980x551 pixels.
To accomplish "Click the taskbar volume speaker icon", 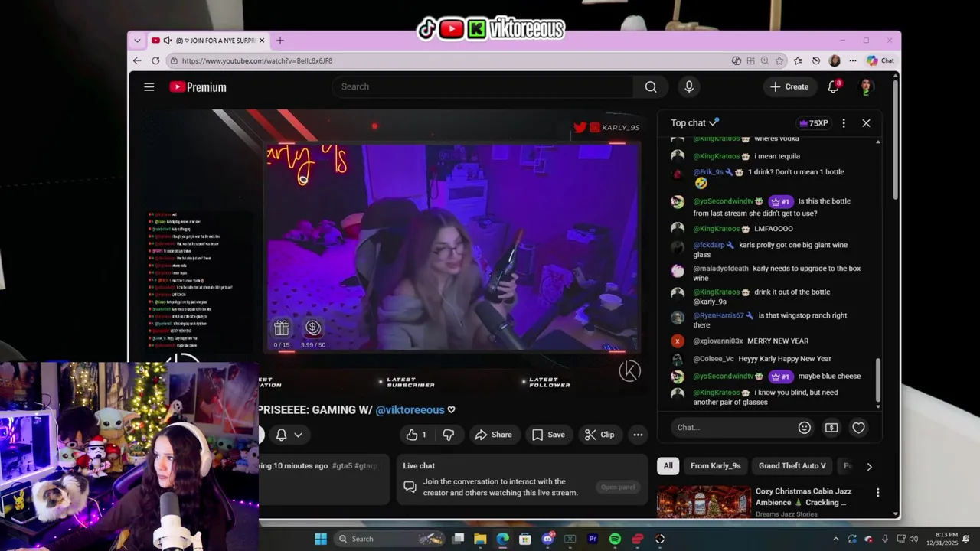I will [913, 539].
